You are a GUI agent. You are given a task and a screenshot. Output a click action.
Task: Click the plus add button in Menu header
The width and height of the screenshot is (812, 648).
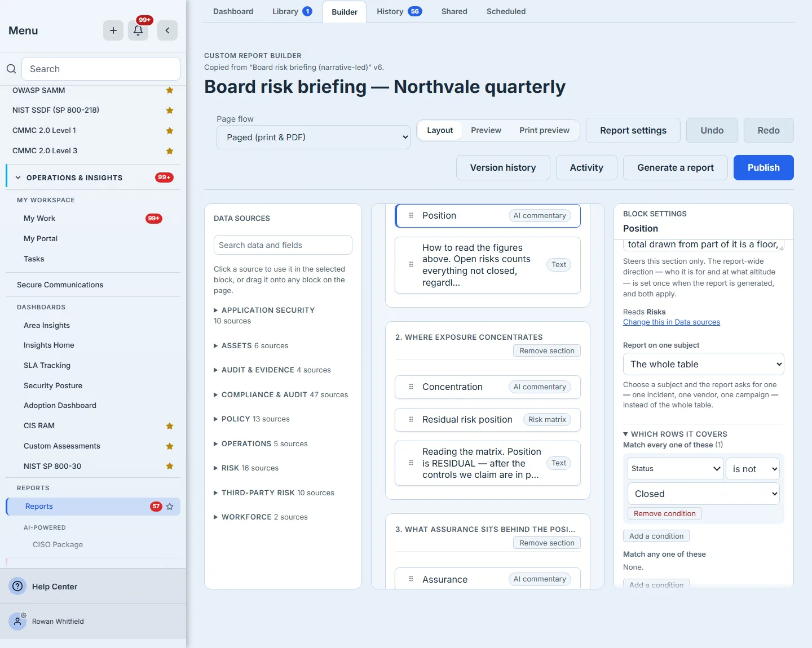pyautogui.click(x=113, y=30)
